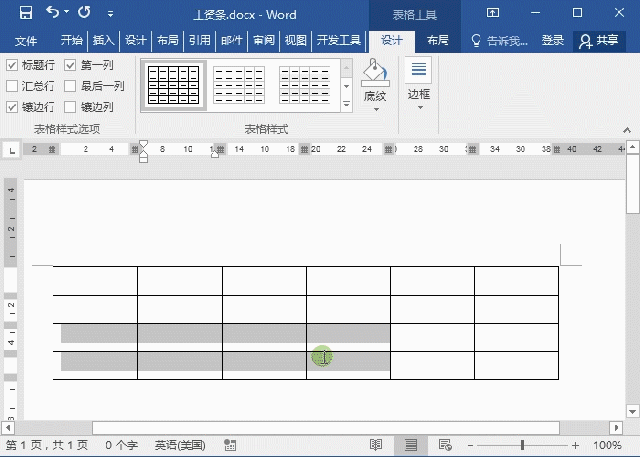Click the horizontal scrollbar right arrow
This screenshot has height=457, width=640.
(x=616, y=428)
